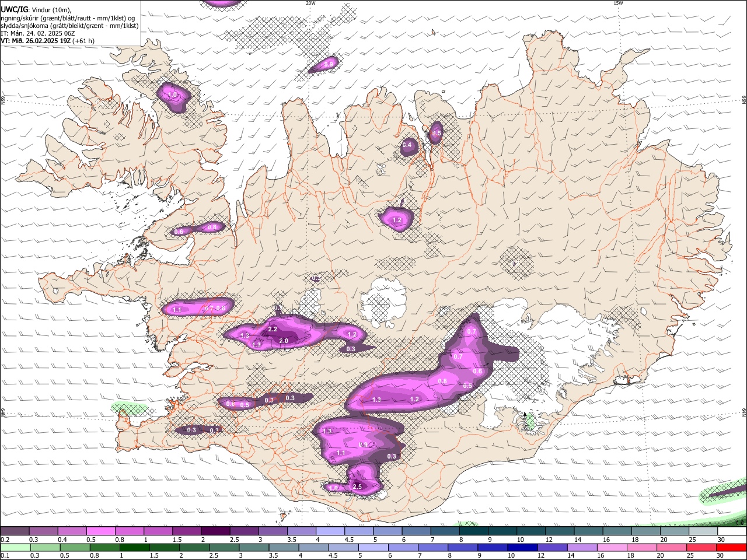747x560 pixels.
Task: Click the '0.2' label in the upper legend
Action: (x=5, y=540)
